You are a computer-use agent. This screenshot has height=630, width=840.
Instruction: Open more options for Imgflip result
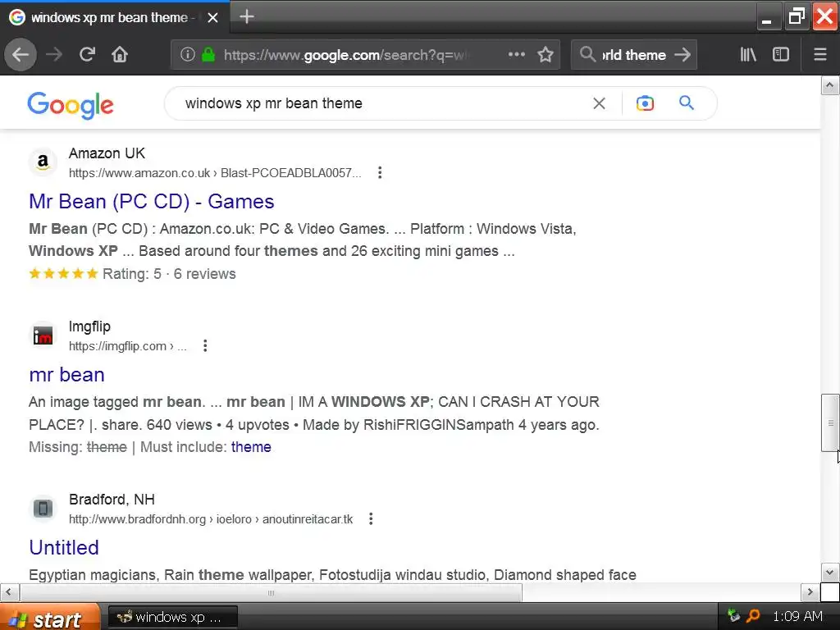[205, 345]
